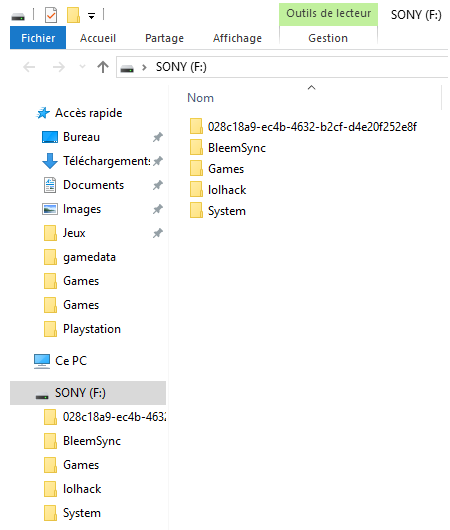Viewport: 450px width, 530px height.
Task: Click the address bar path field
Action: pyautogui.click(x=282, y=67)
